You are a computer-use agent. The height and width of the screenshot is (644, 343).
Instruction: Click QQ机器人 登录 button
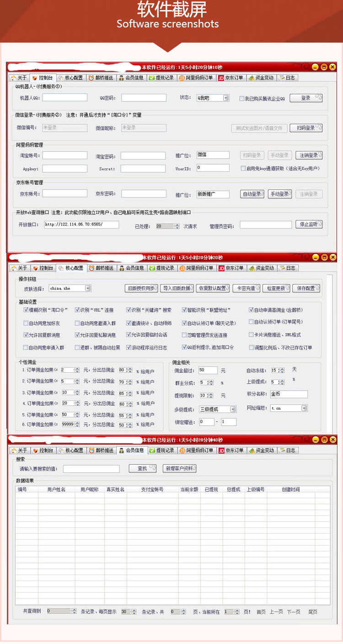coord(305,98)
